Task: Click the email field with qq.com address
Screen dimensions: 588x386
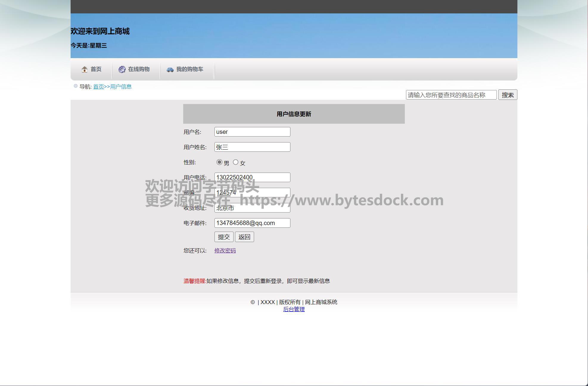Action: click(x=252, y=223)
